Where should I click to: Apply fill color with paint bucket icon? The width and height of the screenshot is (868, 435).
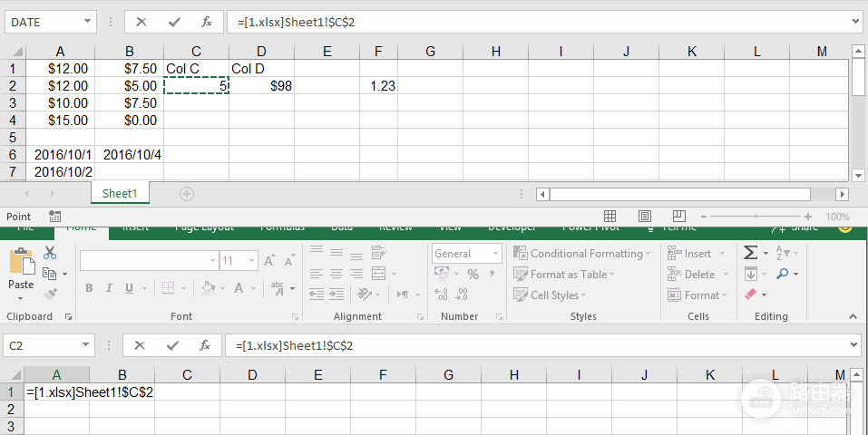point(209,288)
